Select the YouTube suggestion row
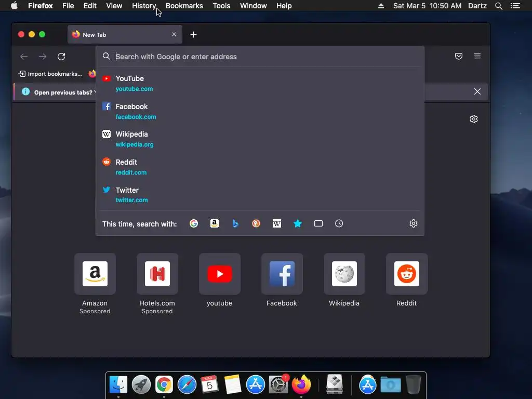 [x=260, y=83]
